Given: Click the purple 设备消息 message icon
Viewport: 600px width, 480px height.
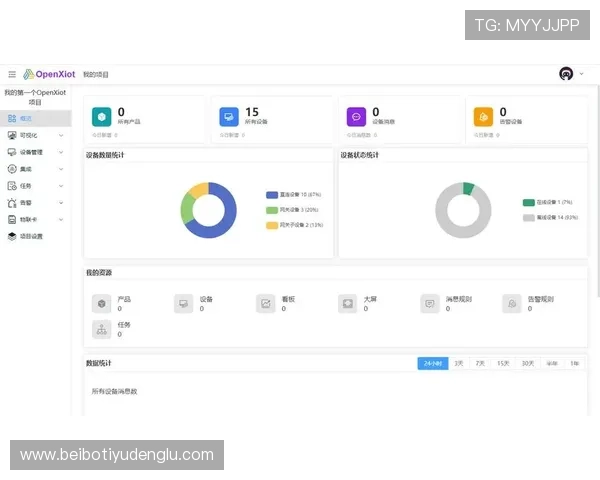Looking at the screenshot, I should (356, 116).
